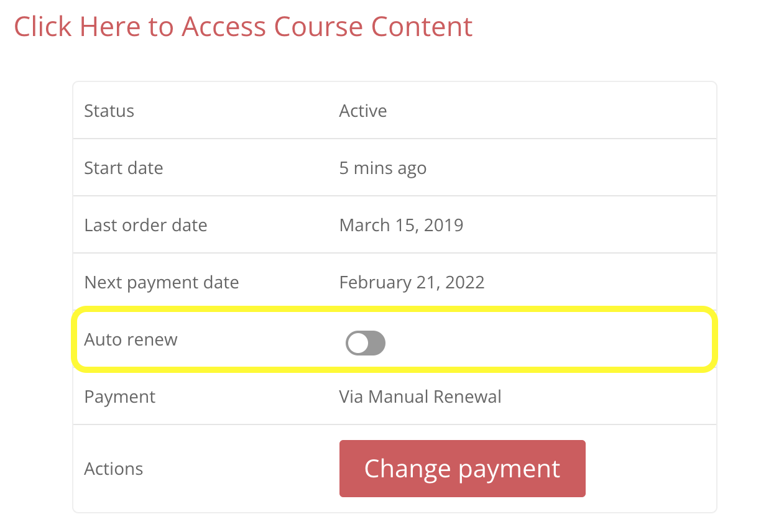
Task: Click the word 'Manual' in the payment method
Action: 398,397
